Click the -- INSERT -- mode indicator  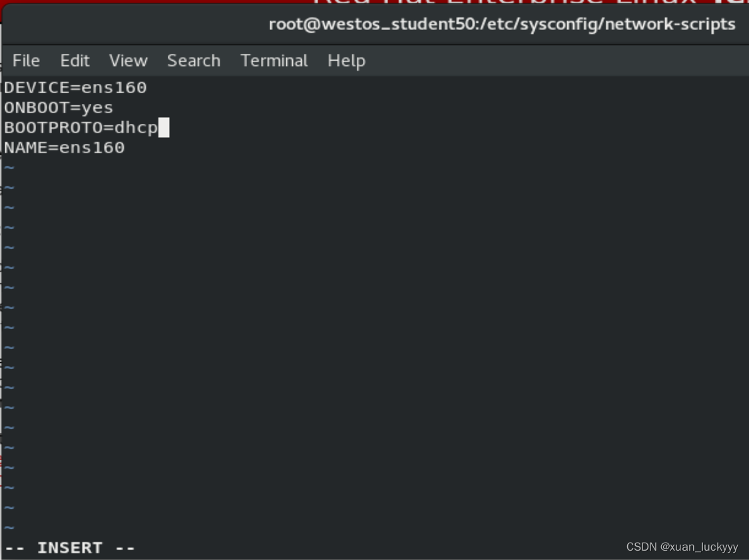[x=70, y=547]
